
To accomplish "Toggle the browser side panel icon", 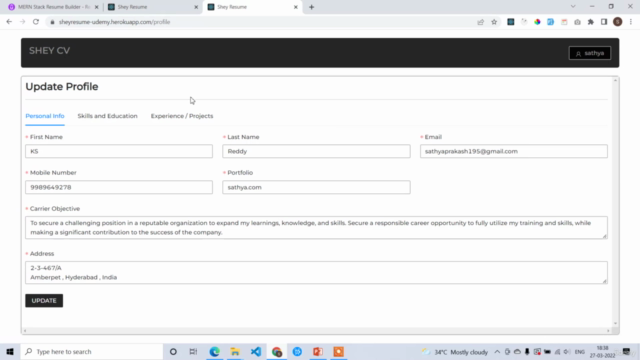I will (604, 22).
